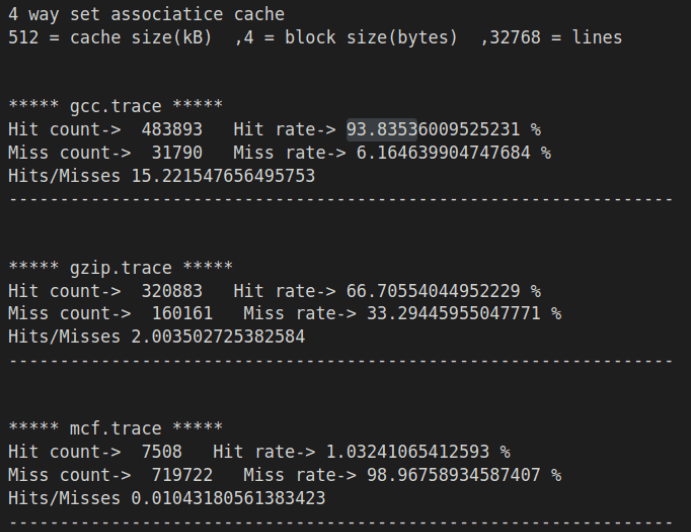Click the gcc.trace header line
691x532 pixels.
(115, 106)
